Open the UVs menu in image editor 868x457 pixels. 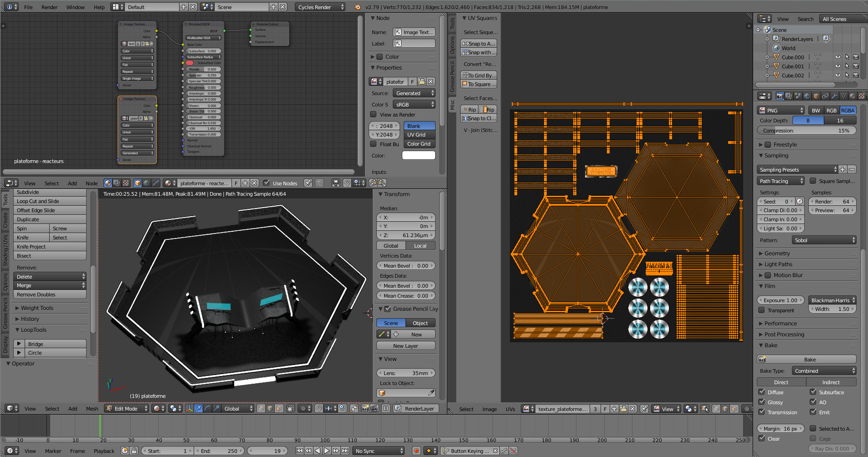coord(510,409)
